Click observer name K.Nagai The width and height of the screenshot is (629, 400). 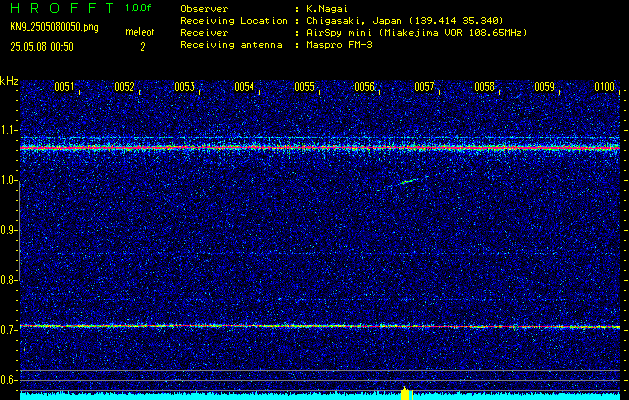point(327,8)
